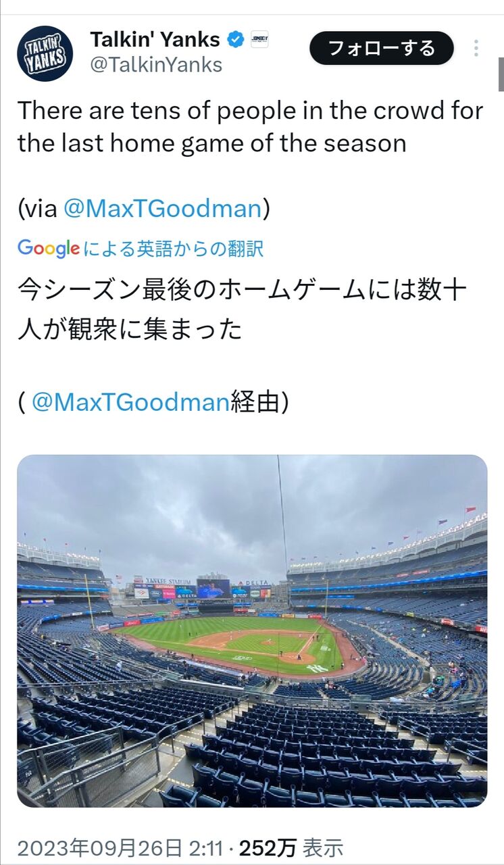Open the Talkin' Yanks display name
The width and height of the screenshot is (504, 865).
coord(155,40)
